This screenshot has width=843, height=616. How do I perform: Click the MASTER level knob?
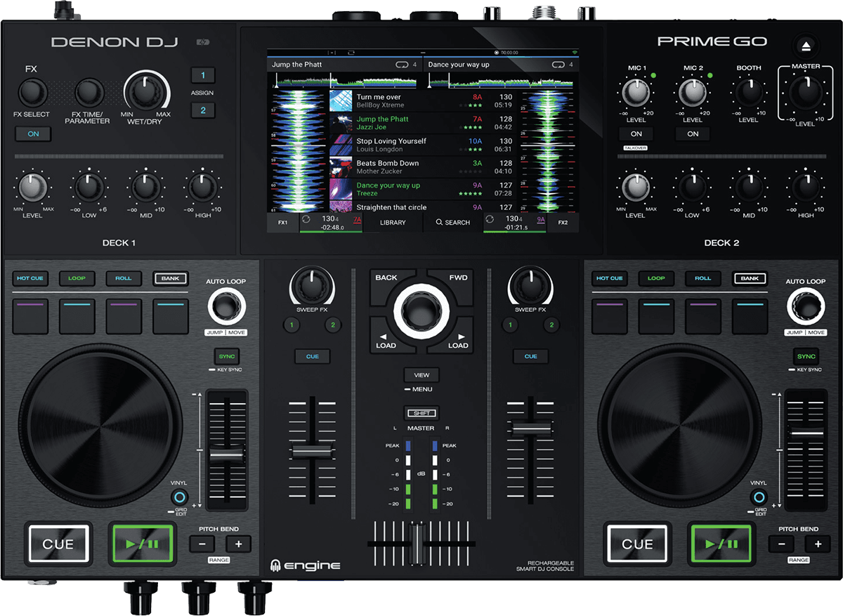(x=805, y=93)
